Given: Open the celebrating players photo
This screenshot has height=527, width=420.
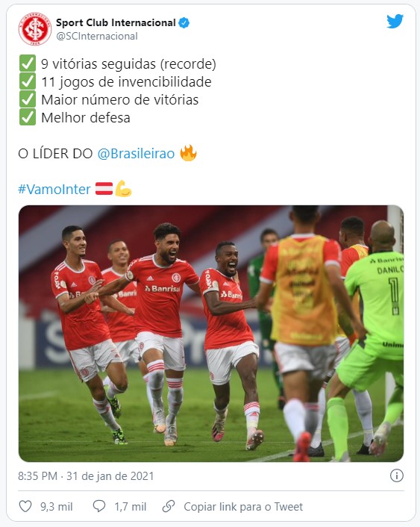Looking at the screenshot, I should click(211, 334).
